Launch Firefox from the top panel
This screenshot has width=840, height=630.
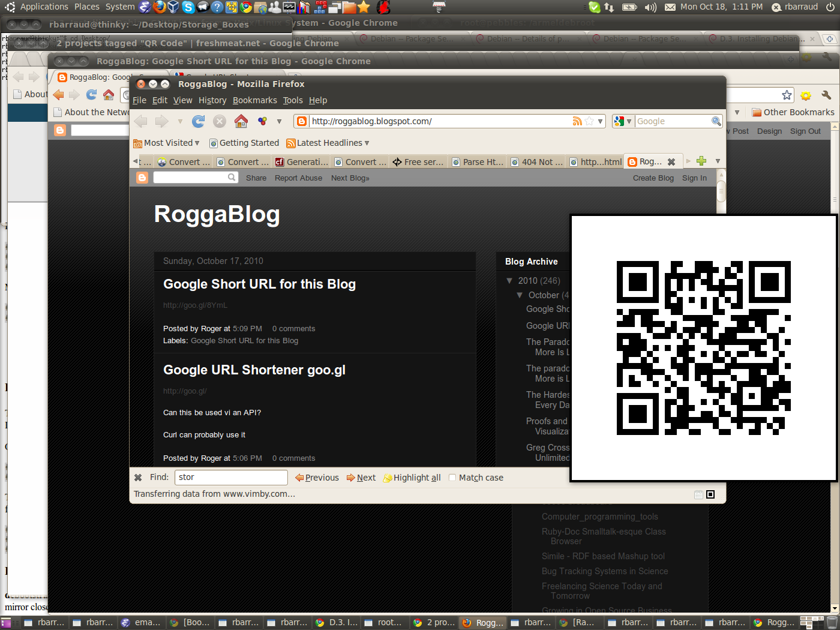160,7
